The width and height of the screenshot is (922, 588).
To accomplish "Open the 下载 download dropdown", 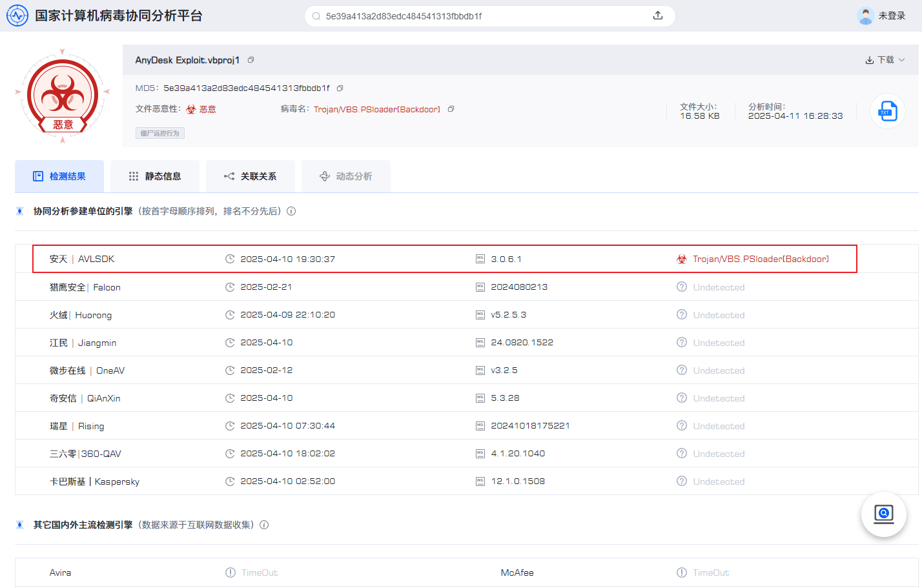I will click(x=885, y=60).
